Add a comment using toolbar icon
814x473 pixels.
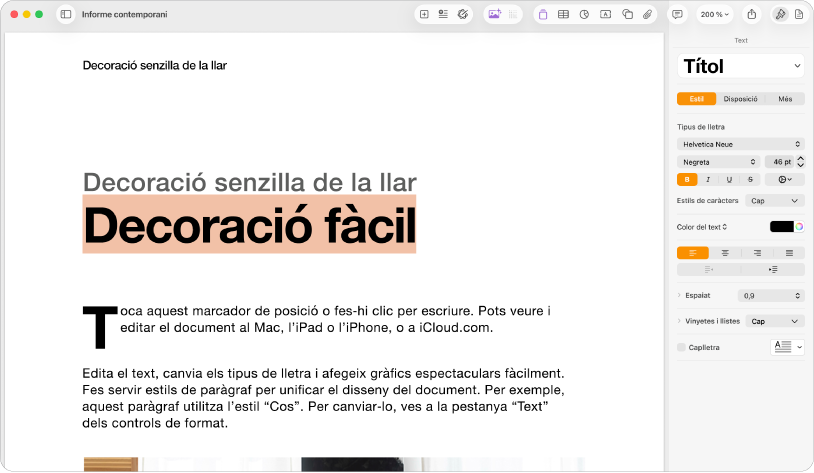tap(677, 15)
